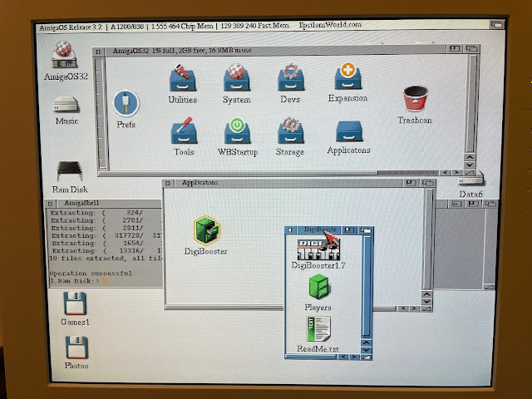The height and width of the screenshot is (399, 532).
Task: Click the DigiBooster window zoom gadget
Action: pos(349,230)
